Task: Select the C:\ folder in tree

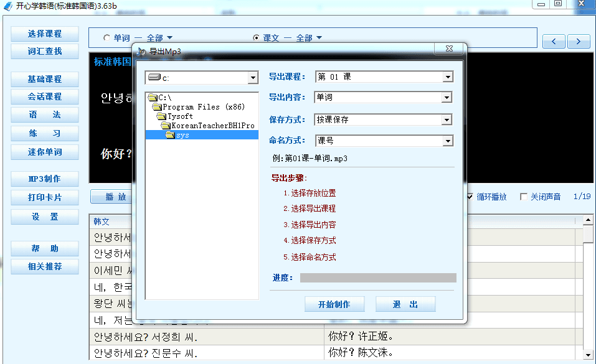Action: (160, 98)
